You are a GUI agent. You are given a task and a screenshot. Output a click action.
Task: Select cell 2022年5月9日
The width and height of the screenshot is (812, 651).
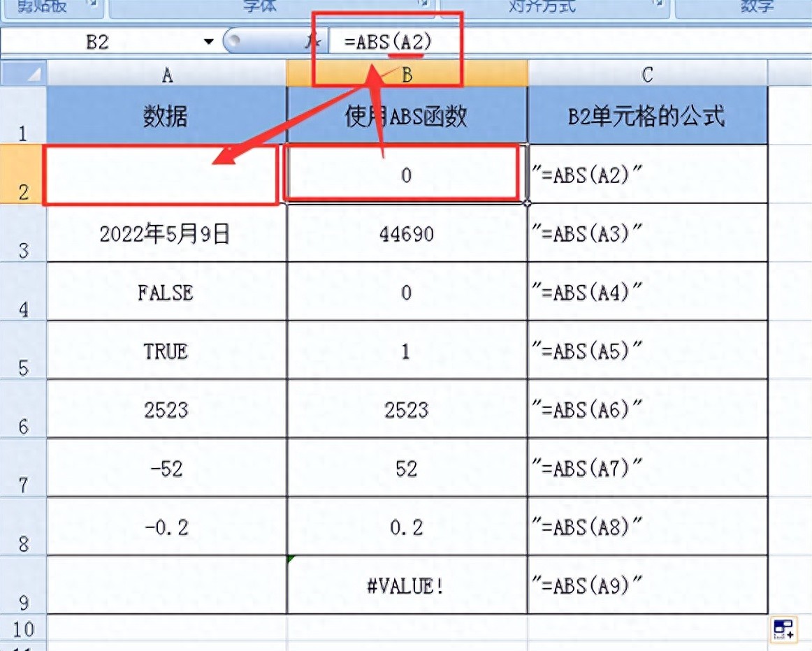point(167,233)
